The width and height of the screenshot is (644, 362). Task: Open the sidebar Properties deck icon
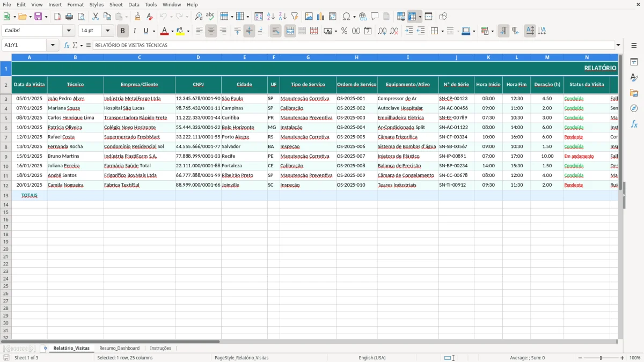pos(634,62)
